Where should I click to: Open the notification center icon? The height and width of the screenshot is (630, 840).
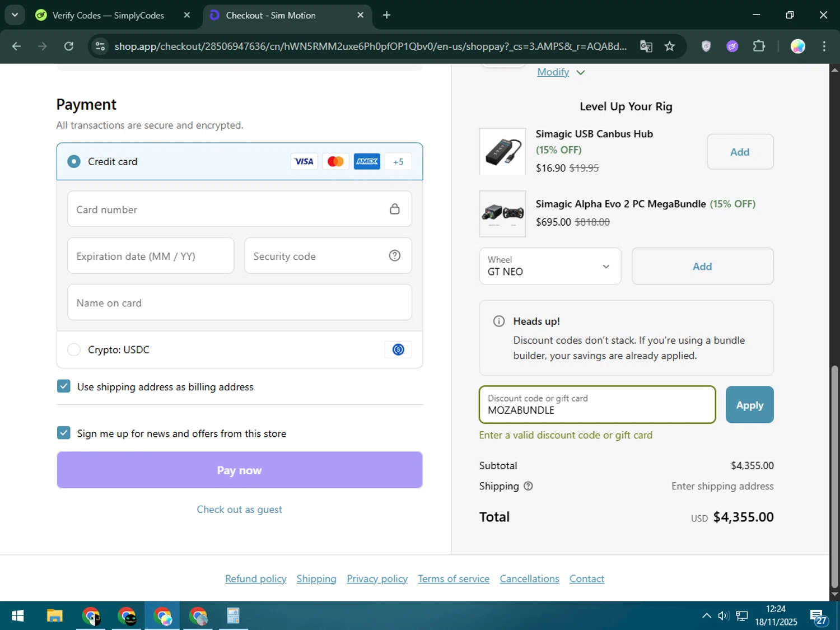(818, 617)
